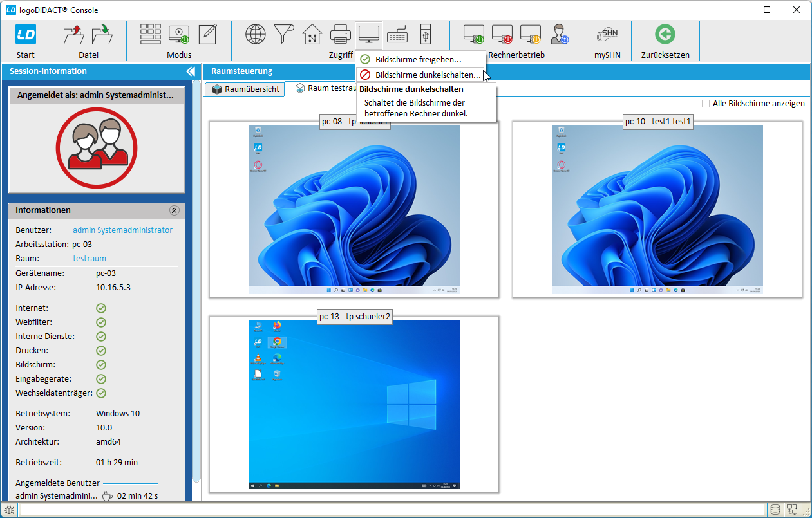Select the pc-08 screen thumbnail
Screen dimensions: 812x518
[354, 210]
